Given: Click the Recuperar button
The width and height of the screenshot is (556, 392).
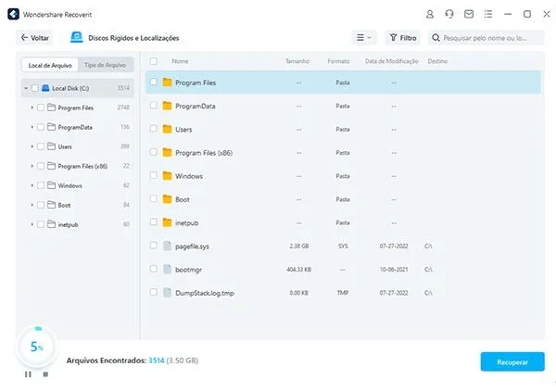Looking at the screenshot, I should point(512,361).
